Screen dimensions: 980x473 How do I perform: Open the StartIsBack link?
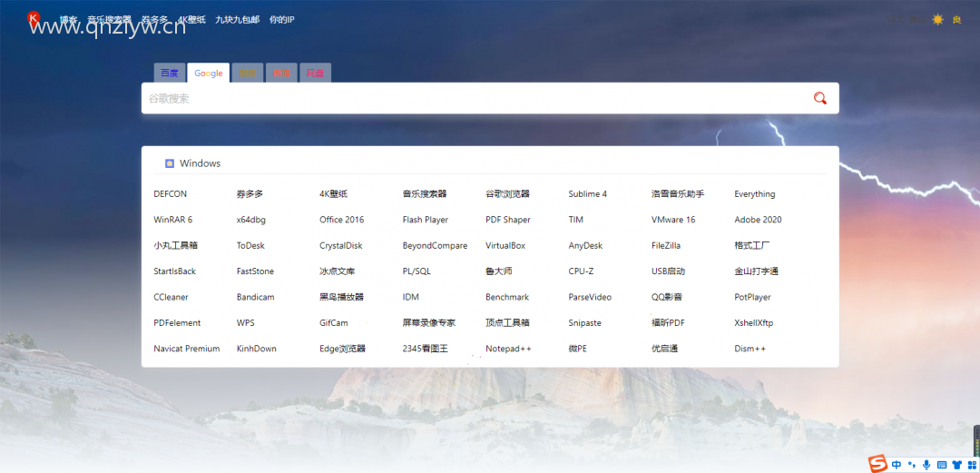174,271
